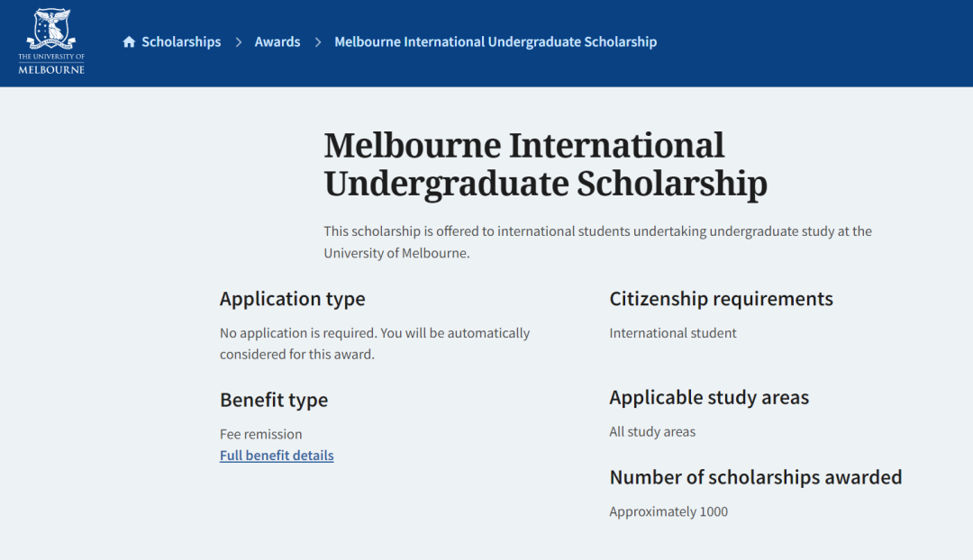Click the Number of scholarships awarded heading
973x560 pixels.
pyautogui.click(x=755, y=477)
